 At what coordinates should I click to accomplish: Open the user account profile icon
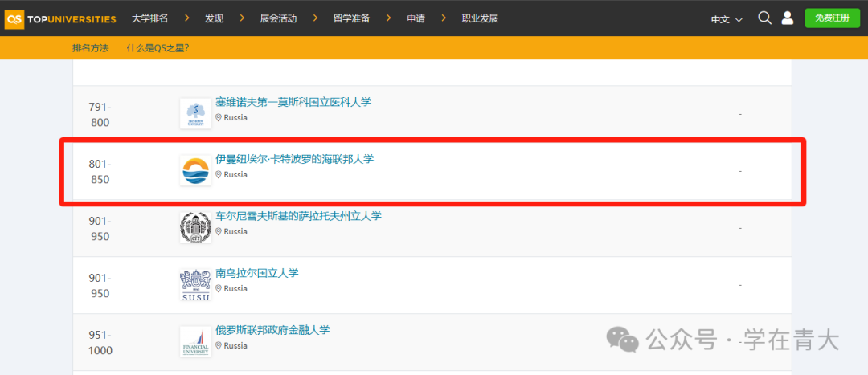pyautogui.click(x=787, y=18)
